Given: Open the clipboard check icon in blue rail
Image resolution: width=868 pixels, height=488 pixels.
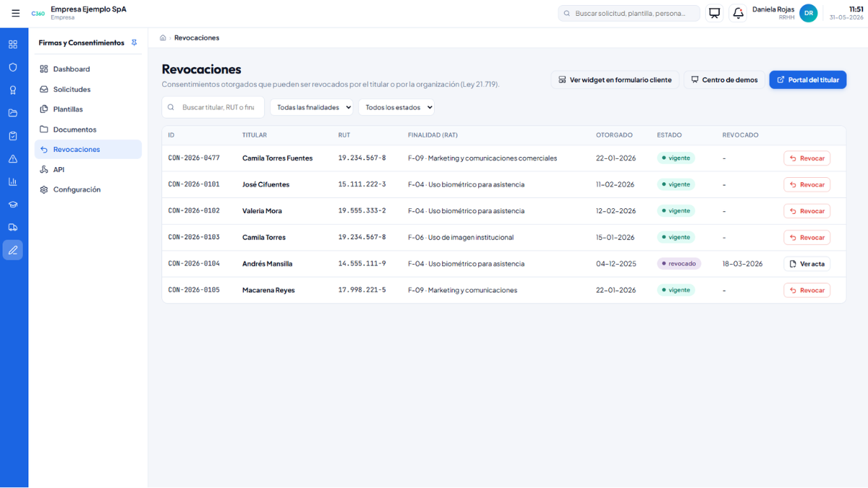Looking at the screenshot, I should (x=13, y=136).
